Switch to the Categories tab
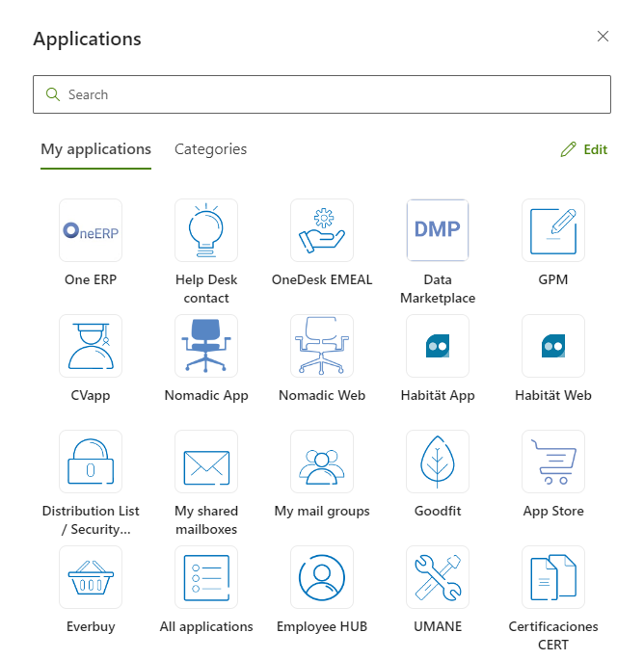Screen dimensions: 644x660 point(210,149)
